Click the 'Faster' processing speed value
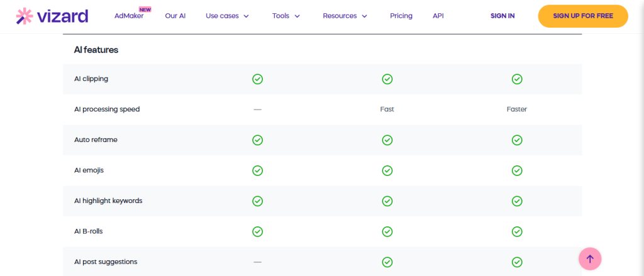Image resolution: width=644 pixels, height=276 pixels. (x=517, y=109)
